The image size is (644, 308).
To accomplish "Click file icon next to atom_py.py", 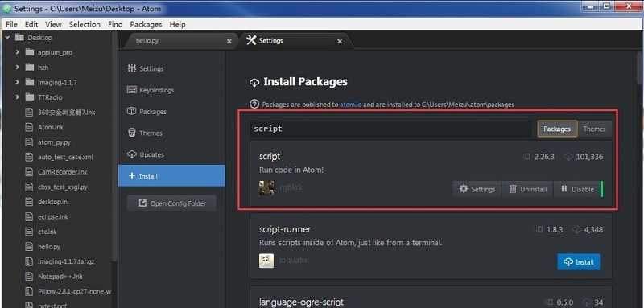I will pyautogui.click(x=29, y=142).
